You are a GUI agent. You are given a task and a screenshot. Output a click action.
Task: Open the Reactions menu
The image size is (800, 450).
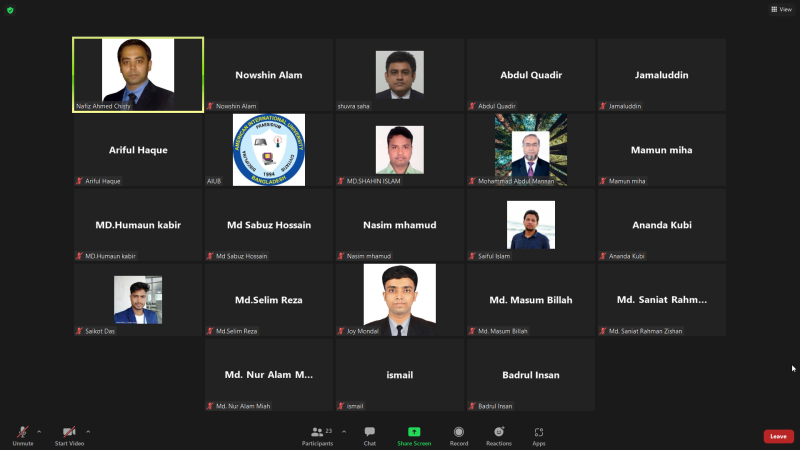(x=498, y=435)
